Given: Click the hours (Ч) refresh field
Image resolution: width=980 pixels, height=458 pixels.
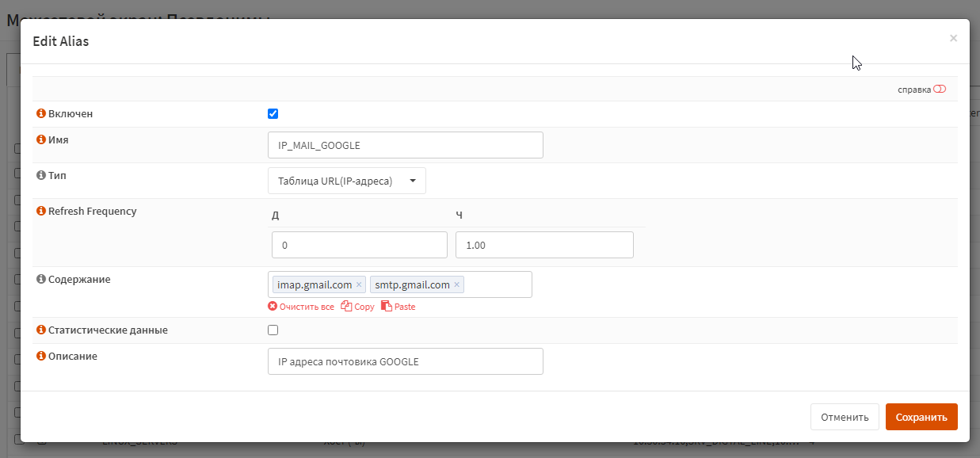Looking at the screenshot, I should coord(544,245).
